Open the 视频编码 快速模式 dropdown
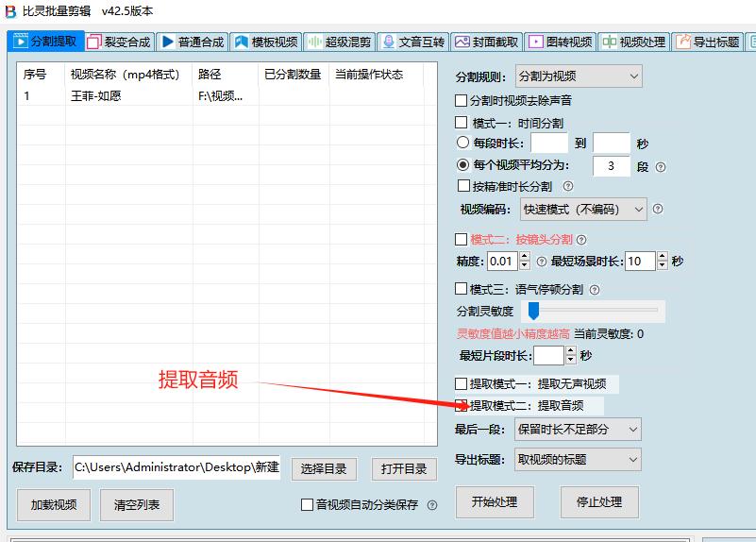The width and height of the screenshot is (756, 542). pos(583,210)
